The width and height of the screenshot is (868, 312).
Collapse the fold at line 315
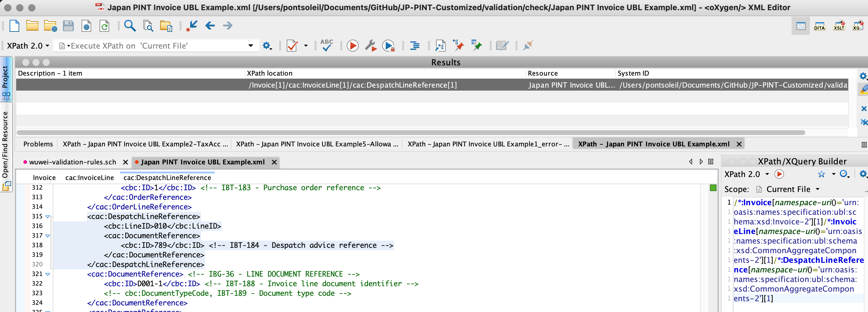[x=48, y=217]
